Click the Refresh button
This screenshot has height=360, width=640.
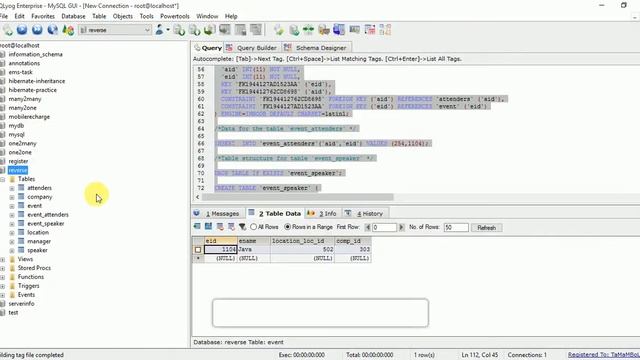pyautogui.click(x=487, y=228)
